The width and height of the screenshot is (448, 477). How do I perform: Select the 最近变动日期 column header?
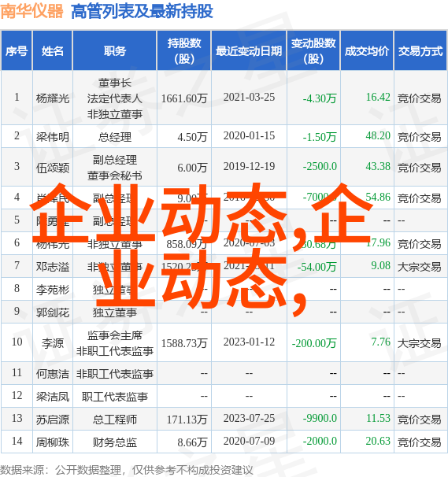pyautogui.click(x=249, y=50)
